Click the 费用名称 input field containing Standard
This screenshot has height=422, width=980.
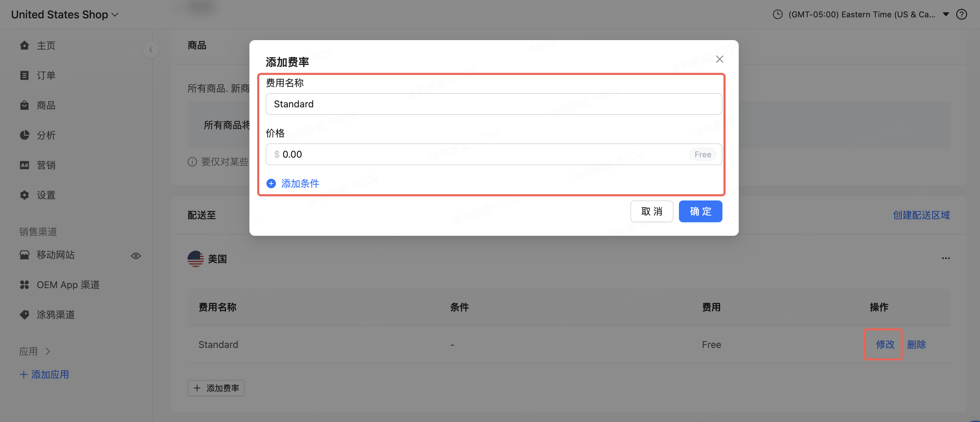point(493,104)
